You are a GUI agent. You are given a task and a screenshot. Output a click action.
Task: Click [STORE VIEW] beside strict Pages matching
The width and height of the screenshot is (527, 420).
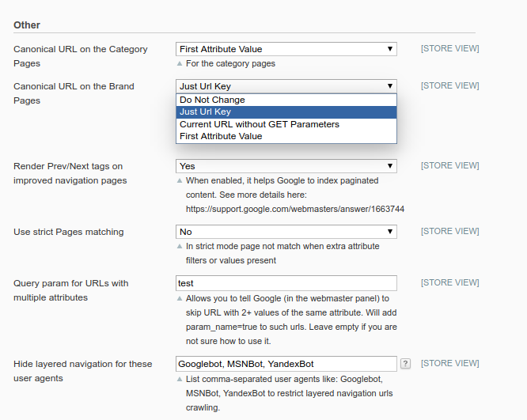449,232
